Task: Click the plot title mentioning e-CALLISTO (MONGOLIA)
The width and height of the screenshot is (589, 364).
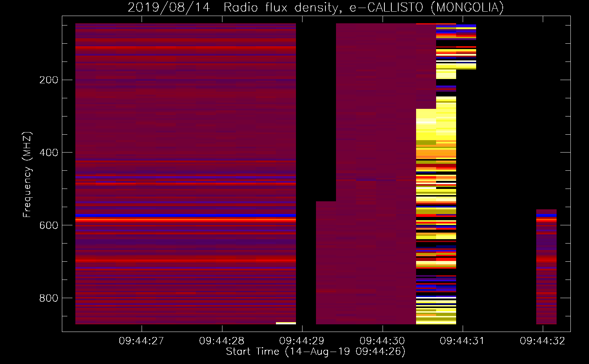Action: [x=316, y=7]
